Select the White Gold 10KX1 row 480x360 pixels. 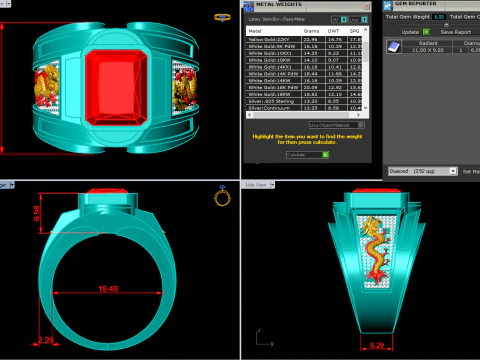(304, 53)
